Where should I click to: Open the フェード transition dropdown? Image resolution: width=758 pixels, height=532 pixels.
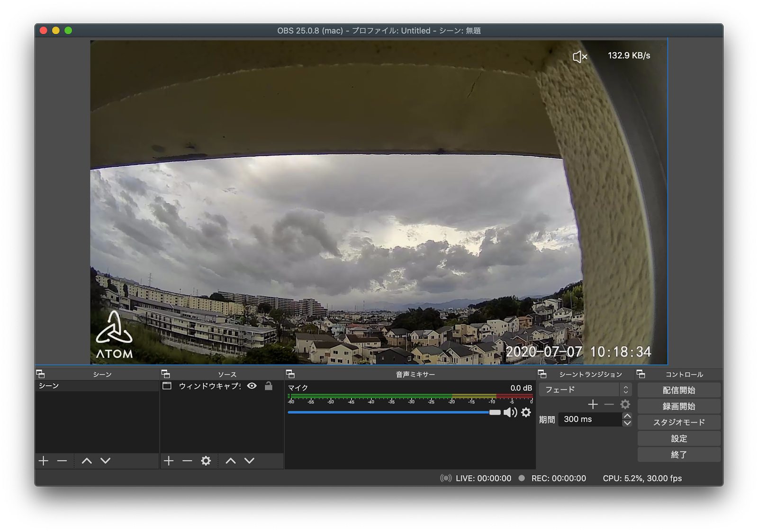point(585,389)
